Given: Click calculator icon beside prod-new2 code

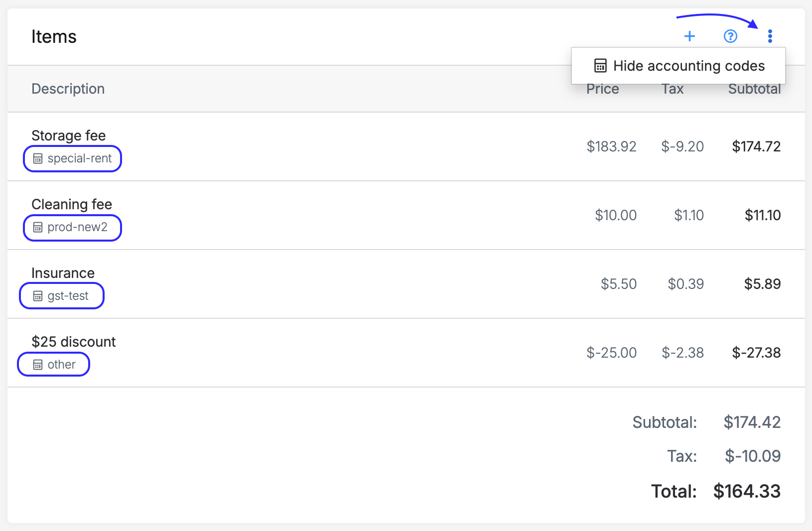Looking at the screenshot, I should tap(38, 228).
